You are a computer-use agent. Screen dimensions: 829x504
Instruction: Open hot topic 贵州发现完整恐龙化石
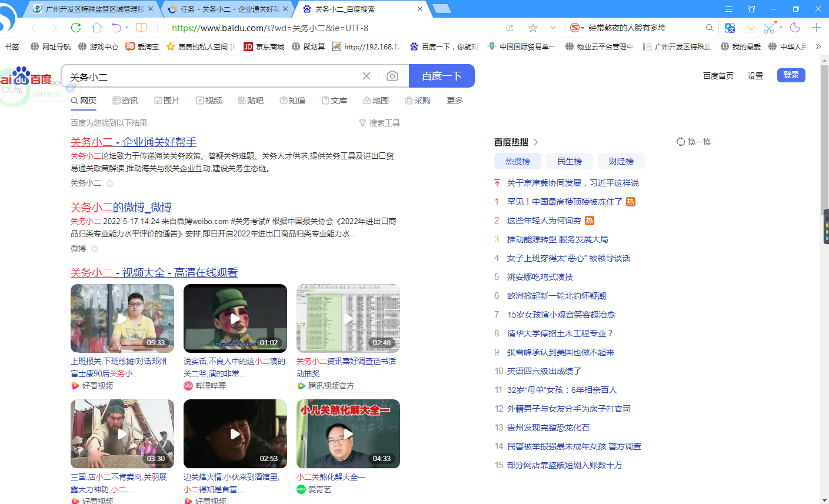coord(548,428)
